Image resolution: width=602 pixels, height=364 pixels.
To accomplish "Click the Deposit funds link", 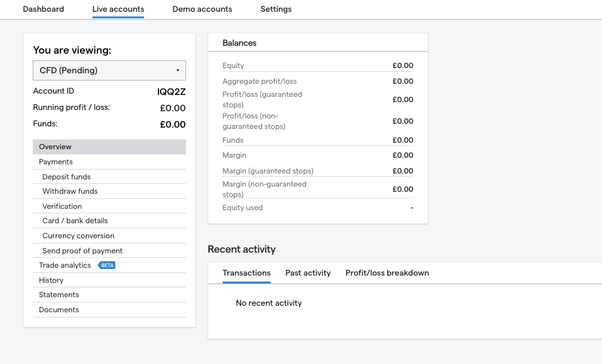I will [x=109, y=177].
